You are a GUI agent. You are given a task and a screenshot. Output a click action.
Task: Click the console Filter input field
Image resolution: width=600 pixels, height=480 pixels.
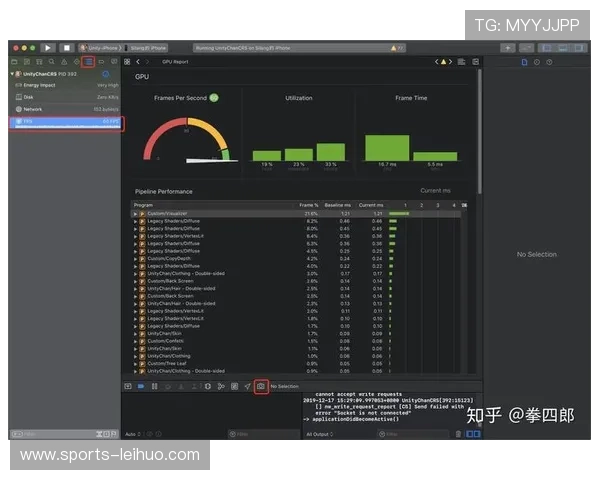tap(400, 434)
